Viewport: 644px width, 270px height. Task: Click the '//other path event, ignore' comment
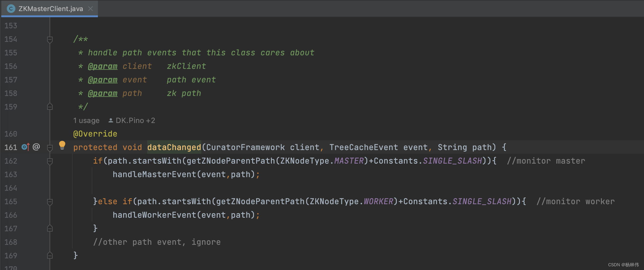coord(157,242)
